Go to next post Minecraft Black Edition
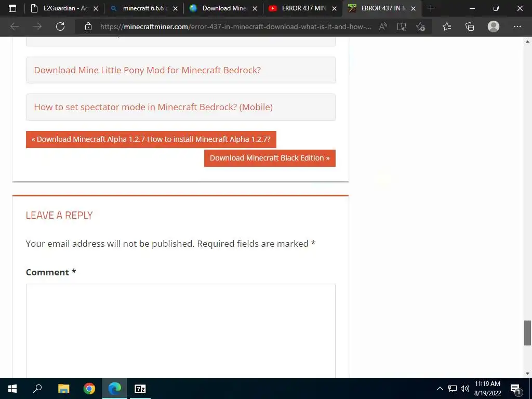532x399 pixels. point(270,158)
